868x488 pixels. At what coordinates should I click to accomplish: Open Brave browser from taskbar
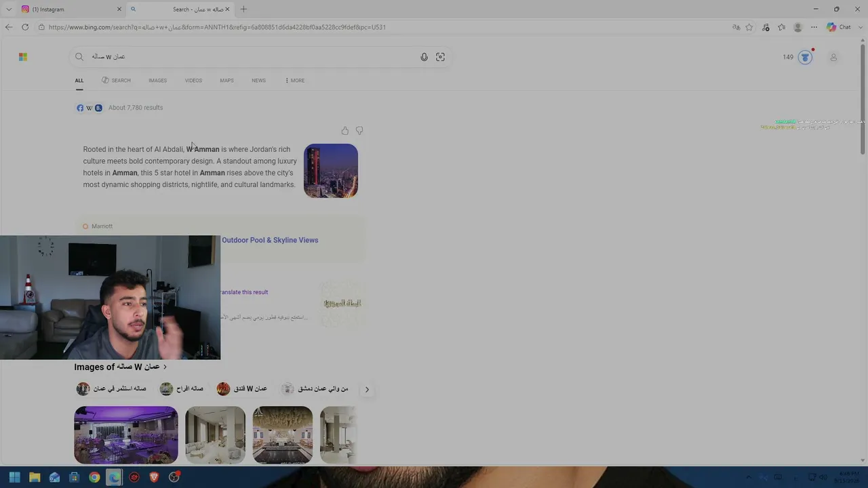(x=154, y=477)
